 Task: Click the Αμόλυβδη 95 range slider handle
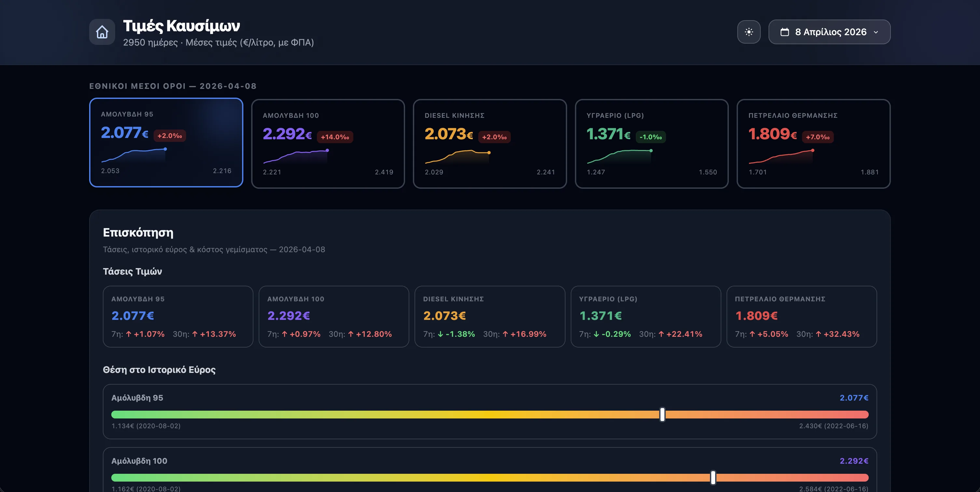(x=662, y=415)
